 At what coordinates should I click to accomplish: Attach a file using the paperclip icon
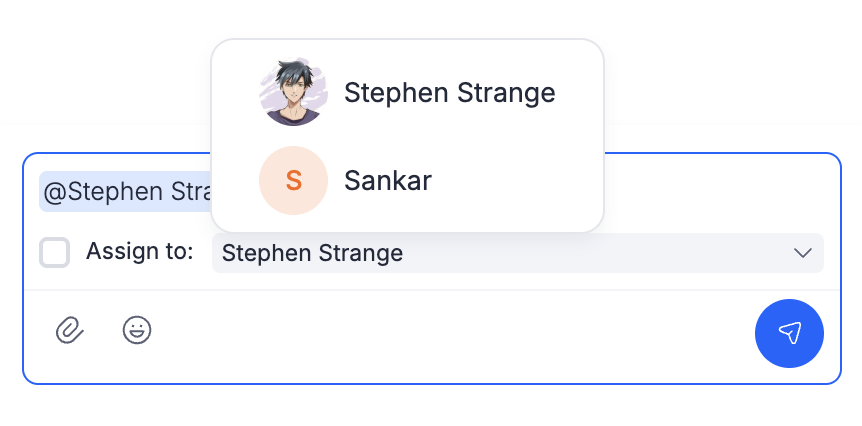coord(69,330)
